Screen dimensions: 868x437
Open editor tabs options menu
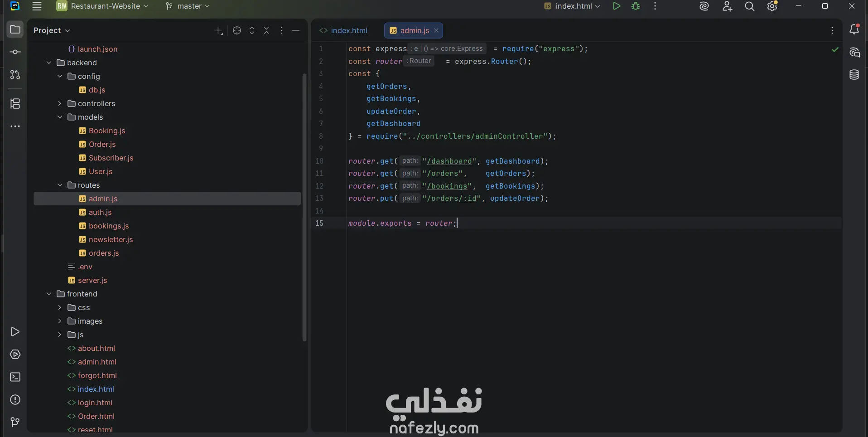click(x=832, y=30)
